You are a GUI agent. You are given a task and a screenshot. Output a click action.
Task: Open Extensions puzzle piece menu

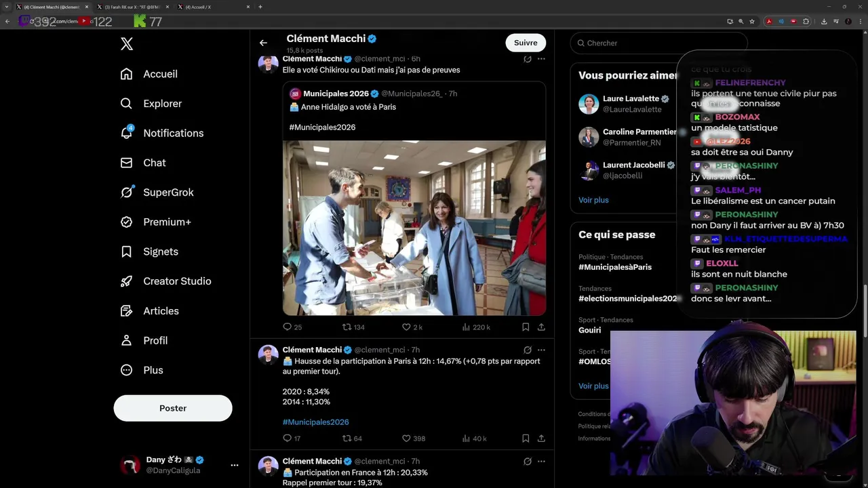tap(806, 22)
